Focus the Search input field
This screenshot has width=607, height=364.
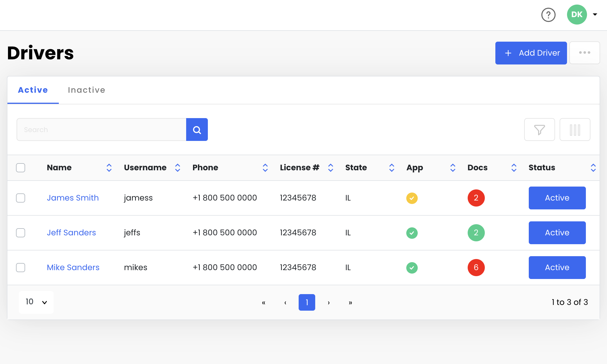(x=101, y=130)
